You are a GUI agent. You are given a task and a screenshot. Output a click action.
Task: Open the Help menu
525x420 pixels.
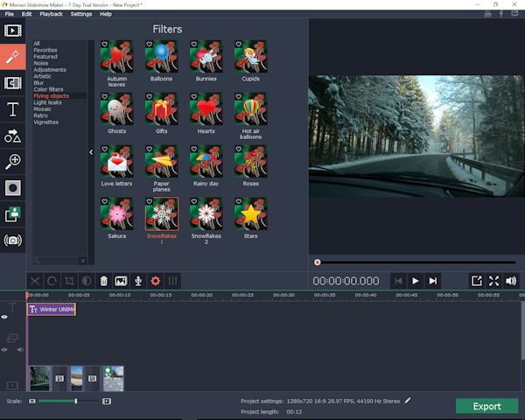pos(106,14)
